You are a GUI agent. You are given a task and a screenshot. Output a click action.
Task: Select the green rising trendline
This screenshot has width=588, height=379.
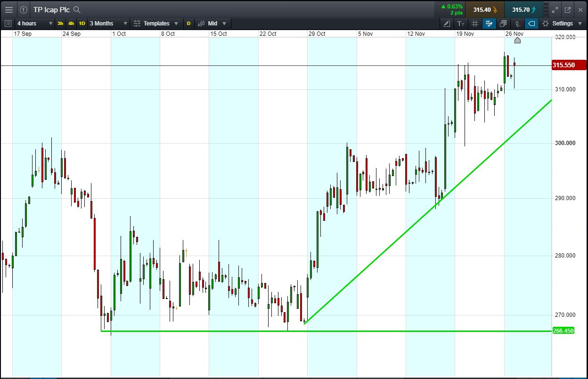[428, 211]
